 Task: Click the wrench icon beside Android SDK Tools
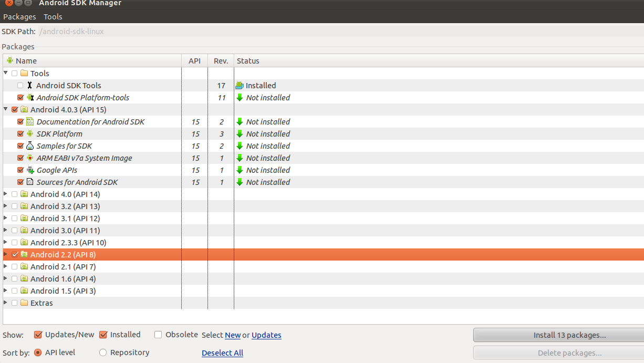coord(30,86)
